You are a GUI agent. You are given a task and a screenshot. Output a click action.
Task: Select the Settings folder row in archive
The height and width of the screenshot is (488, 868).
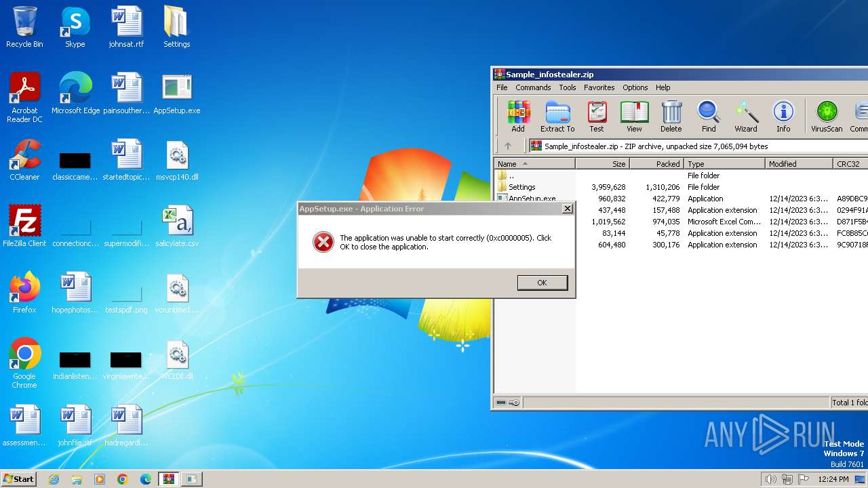coord(681,187)
